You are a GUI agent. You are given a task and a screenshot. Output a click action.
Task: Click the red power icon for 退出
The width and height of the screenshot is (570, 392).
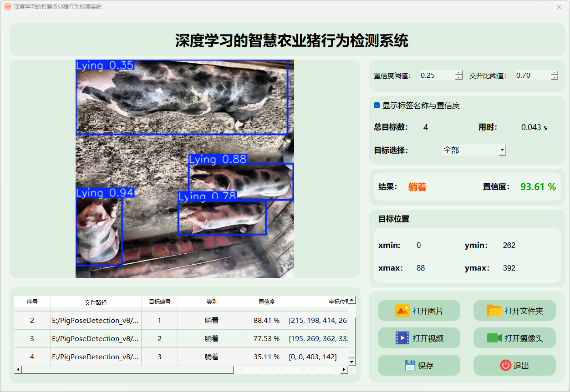click(505, 365)
